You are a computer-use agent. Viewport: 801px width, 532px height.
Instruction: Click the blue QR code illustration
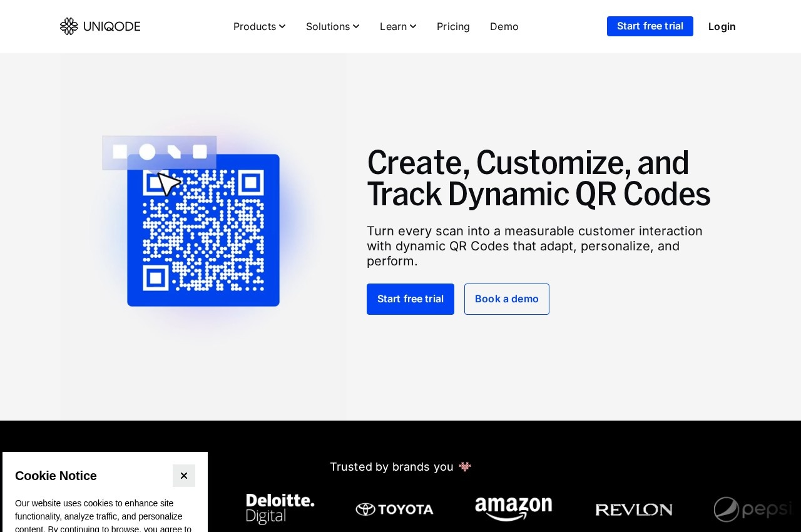pyautogui.click(x=203, y=230)
